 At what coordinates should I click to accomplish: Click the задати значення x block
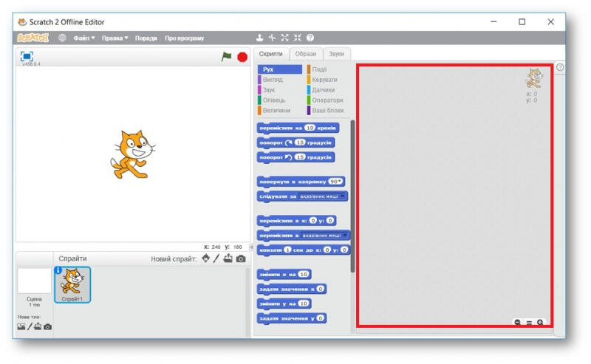[x=292, y=289]
